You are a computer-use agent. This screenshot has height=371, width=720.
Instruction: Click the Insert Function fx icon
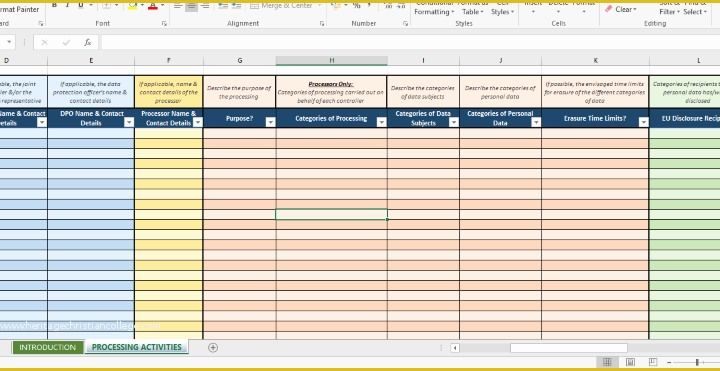click(x=87, y=43)
